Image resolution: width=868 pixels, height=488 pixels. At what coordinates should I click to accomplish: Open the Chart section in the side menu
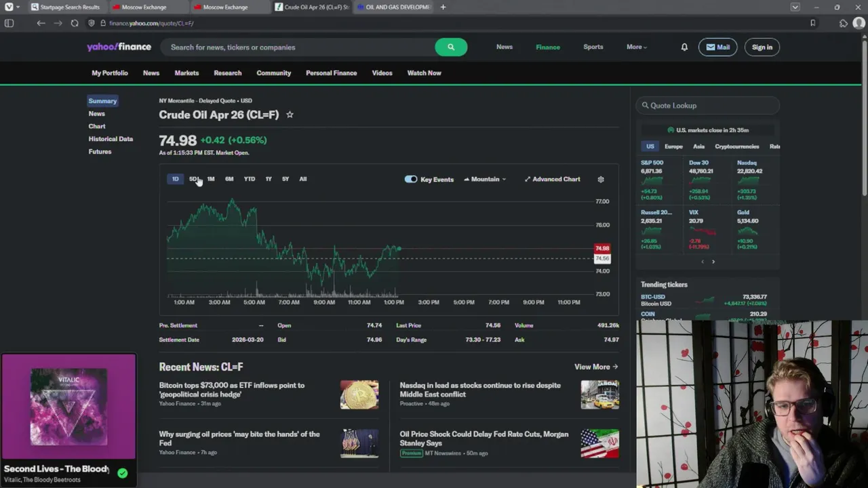97,126
